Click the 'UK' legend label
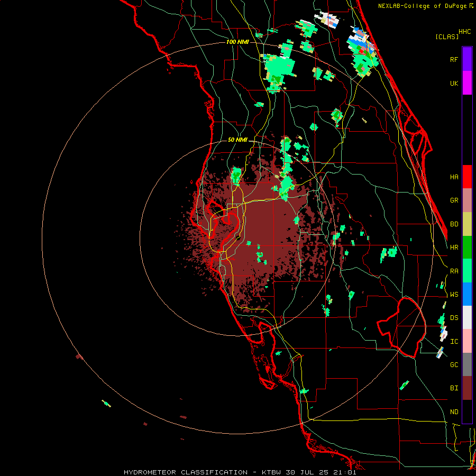This screenshot has height=476, width=476. pos(454,83)
